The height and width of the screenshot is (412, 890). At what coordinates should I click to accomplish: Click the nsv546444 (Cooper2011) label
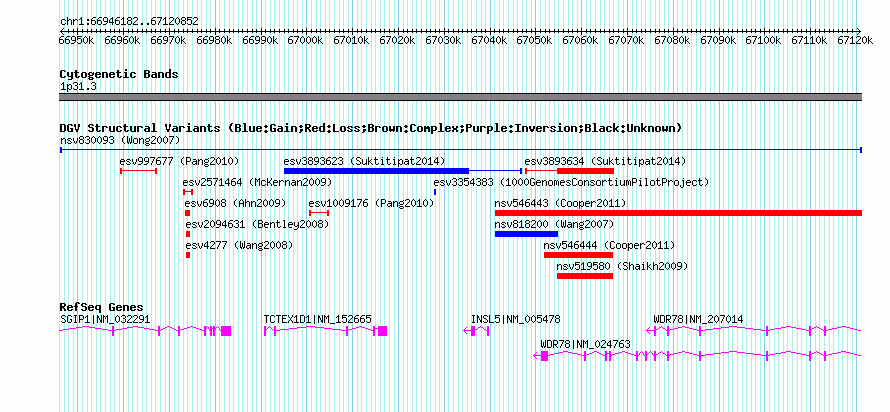click(x=609, y=246)
